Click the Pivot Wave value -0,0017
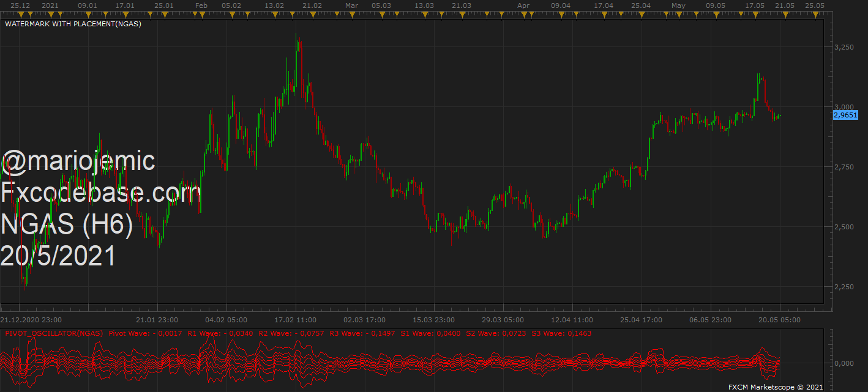Viewport: 868px width, 392px height. 166,333
